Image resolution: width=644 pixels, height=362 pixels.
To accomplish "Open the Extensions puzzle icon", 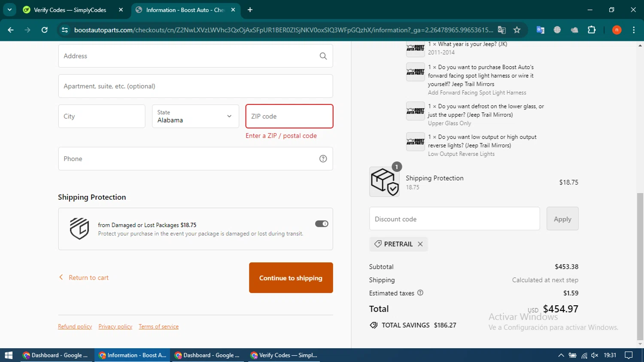I will [x=592, y=30].
